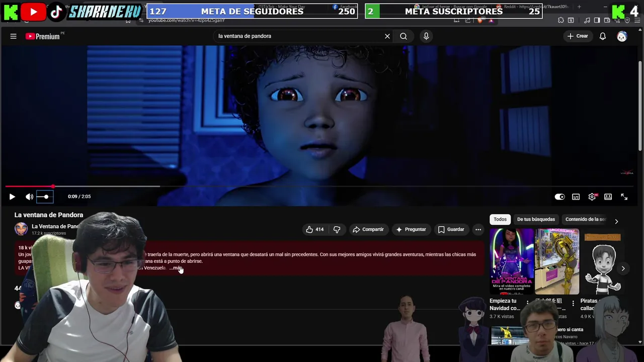Play the paused video
This screenshot has width=644, height=362.
click(x=12, y=197)
